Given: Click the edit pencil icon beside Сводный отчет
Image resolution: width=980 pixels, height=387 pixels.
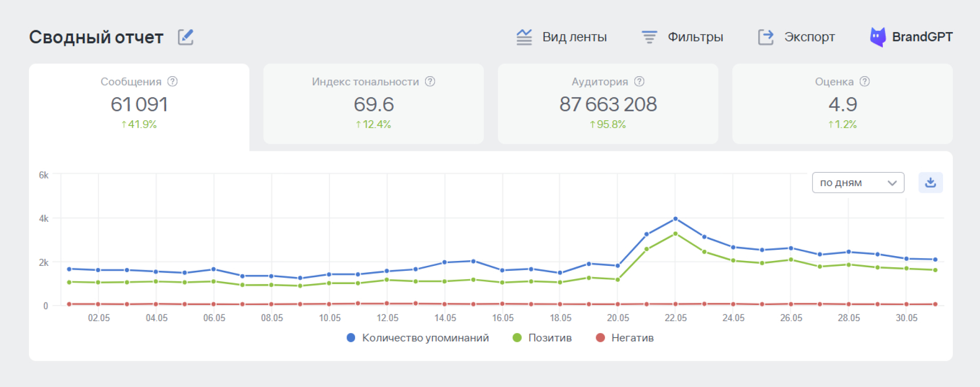Looking at the screenshot, I should (x=186, y=37).
